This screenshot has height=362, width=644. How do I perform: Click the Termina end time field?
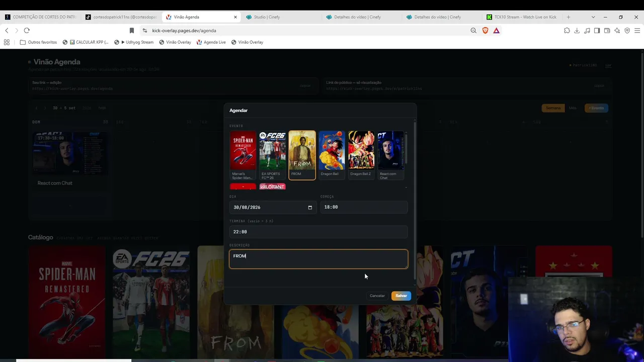pyautogui.click(x=318, y=232)
